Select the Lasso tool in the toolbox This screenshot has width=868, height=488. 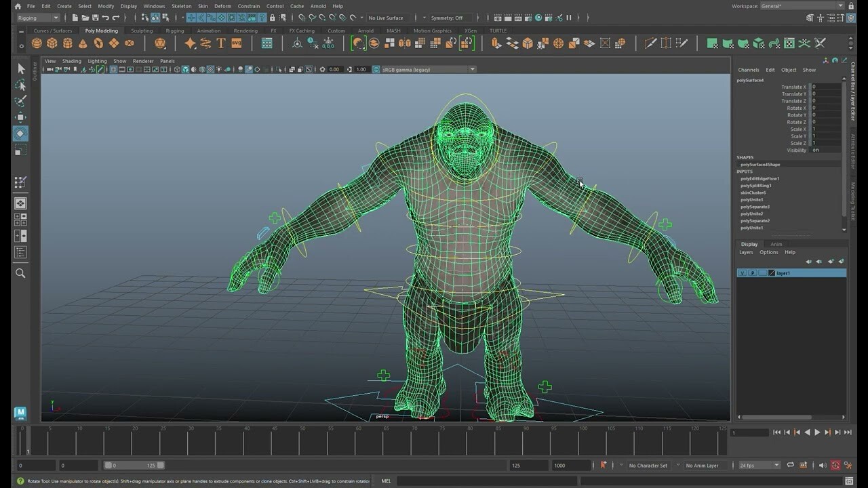[20, 84]
